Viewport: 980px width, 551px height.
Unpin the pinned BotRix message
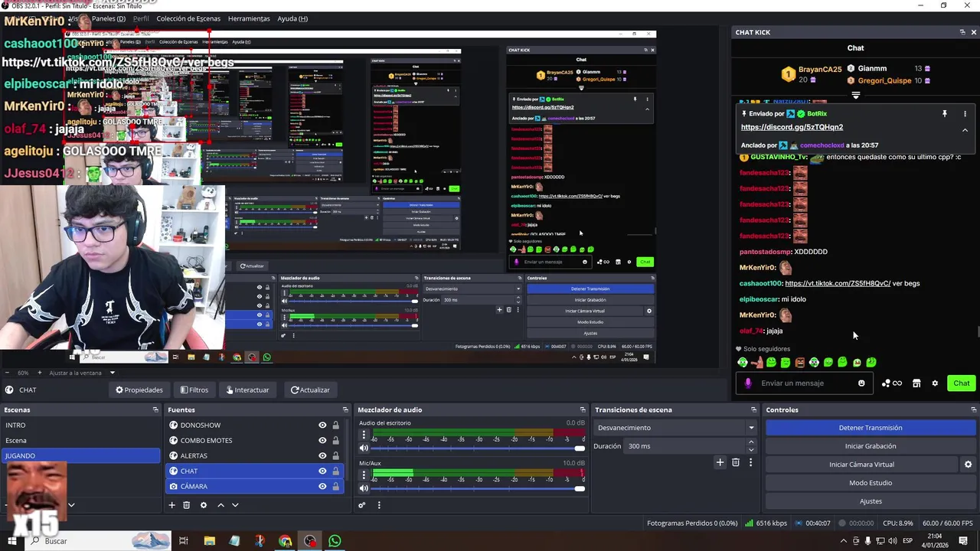coord(945,114)
